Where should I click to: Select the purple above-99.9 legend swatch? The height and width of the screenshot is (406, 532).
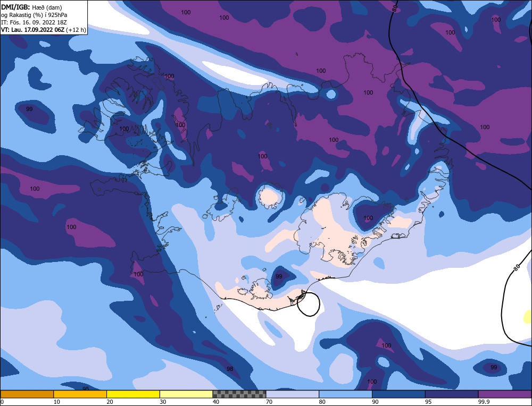coord(505,394)
